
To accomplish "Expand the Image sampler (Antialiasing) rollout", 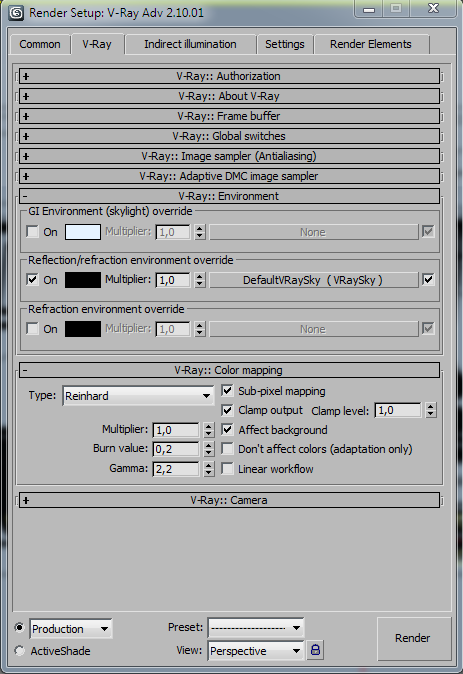I will [229, 156].
